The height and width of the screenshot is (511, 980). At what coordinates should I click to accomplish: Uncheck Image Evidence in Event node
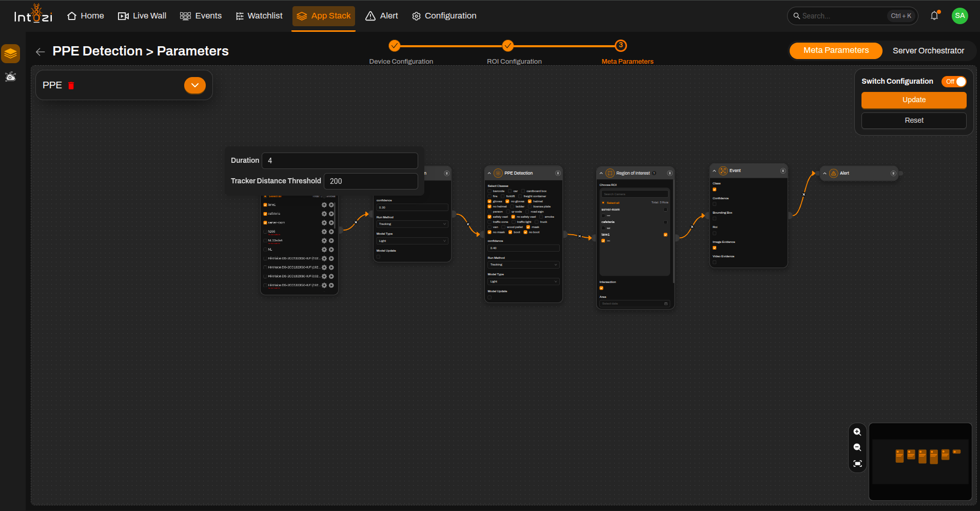pyautogui.click(x=714, y=248)
